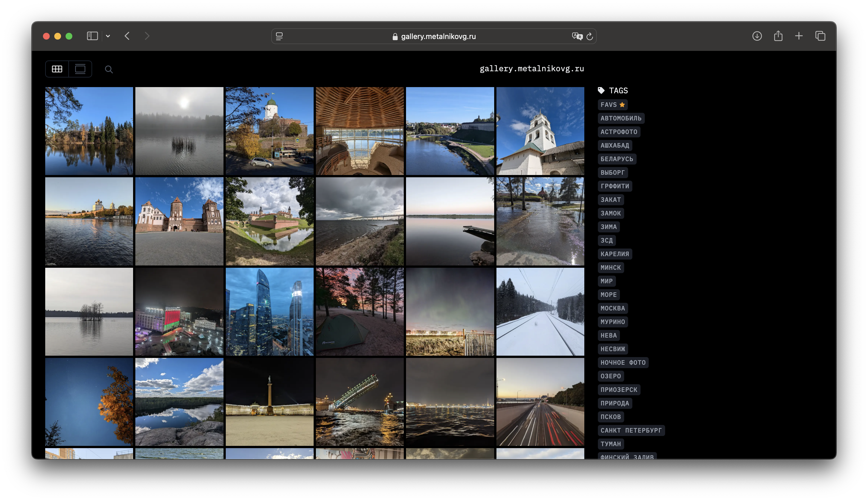Switch to single-image view layout
Image resolution: width=868 pixels, height=501 pixels.
point(80,69)
